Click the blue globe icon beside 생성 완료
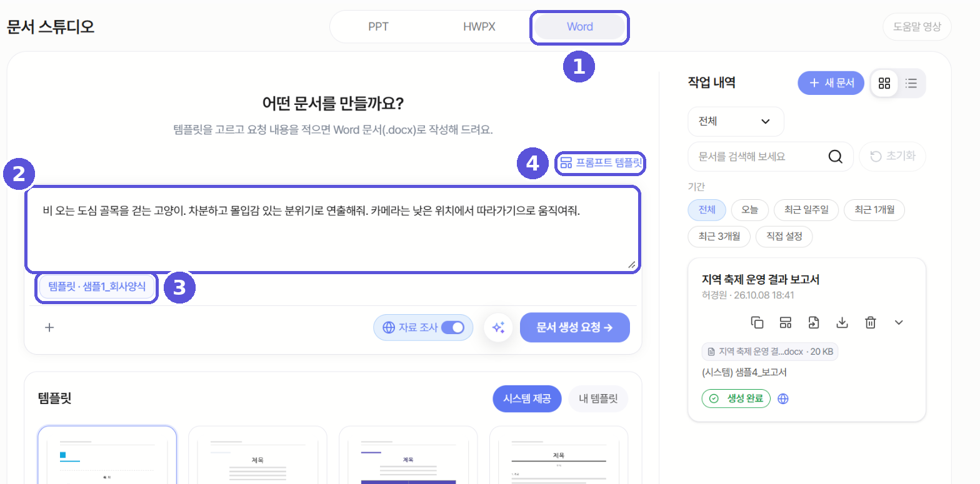 [783, 398]
